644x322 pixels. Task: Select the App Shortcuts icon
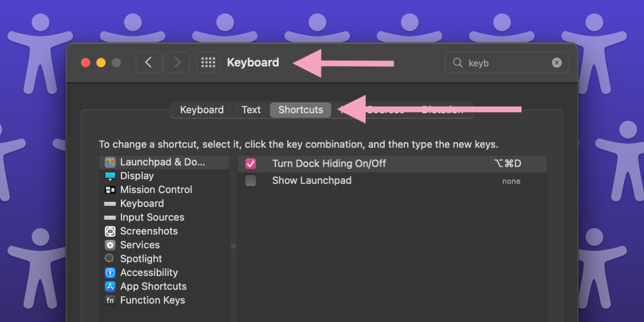tap(110, 287)
